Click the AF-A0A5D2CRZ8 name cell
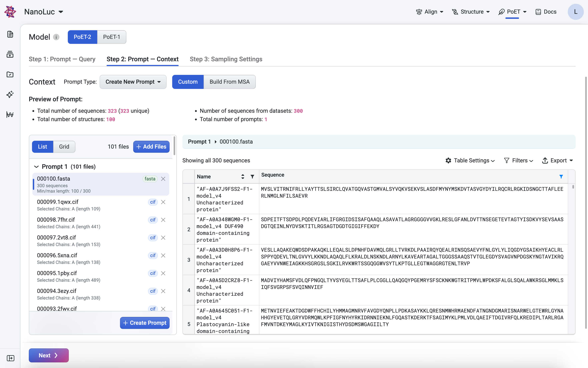588x368 pixels. click(226, 290)
